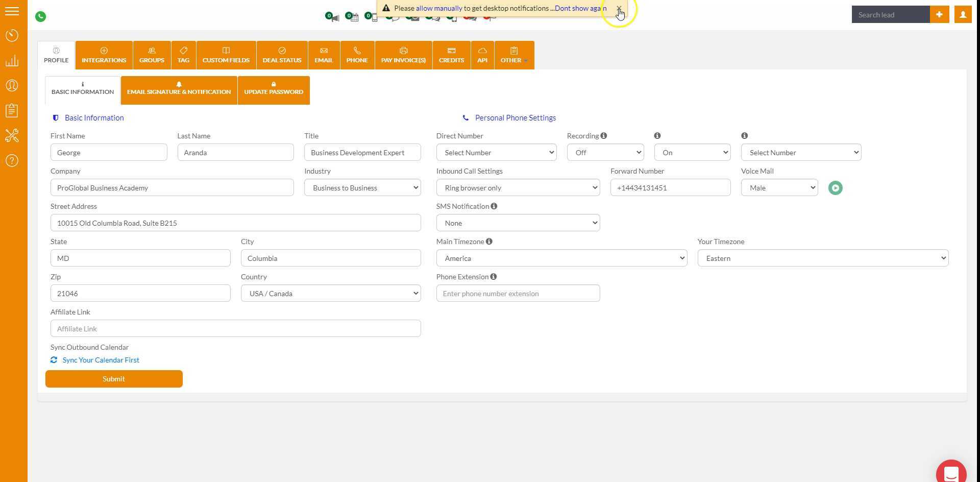Click the tools wrench icon in the sidebar
The image size is (980, 482).
(12, 135)
